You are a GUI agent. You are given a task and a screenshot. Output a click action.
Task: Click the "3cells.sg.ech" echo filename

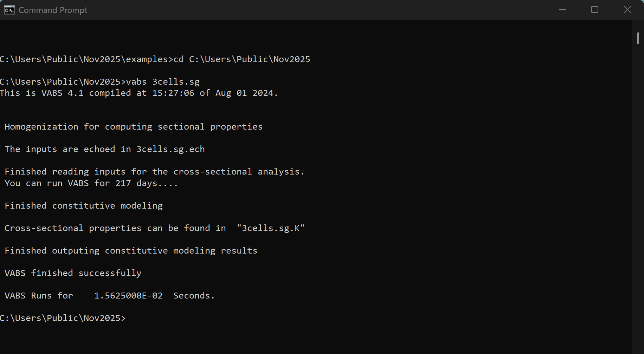pos(170,149)
